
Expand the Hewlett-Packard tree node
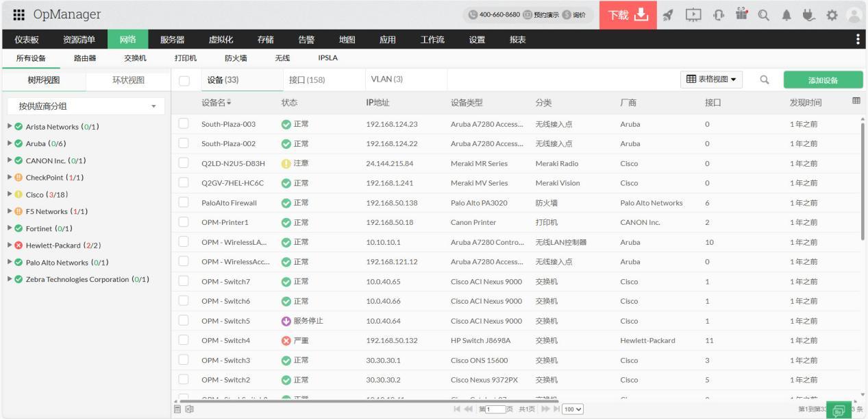click(10, 246)
